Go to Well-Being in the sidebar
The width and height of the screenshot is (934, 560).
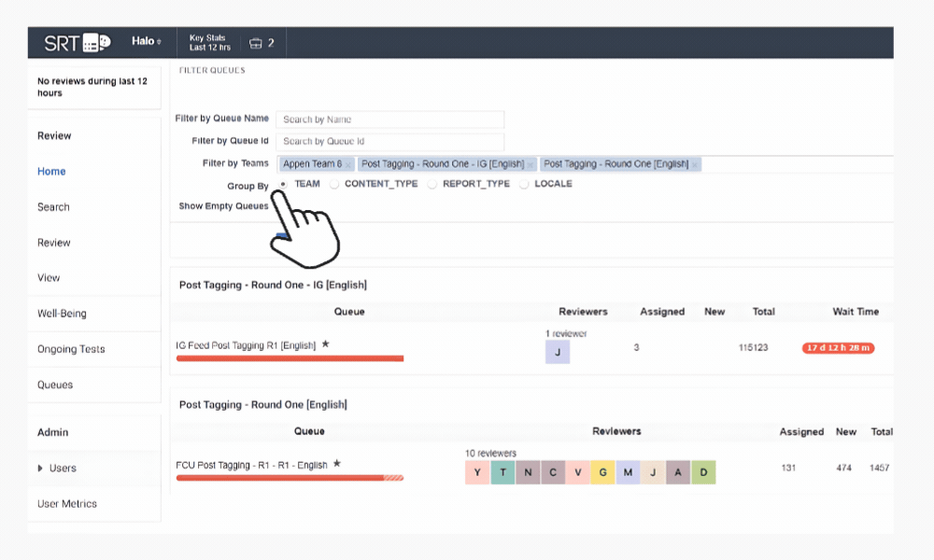62,314
